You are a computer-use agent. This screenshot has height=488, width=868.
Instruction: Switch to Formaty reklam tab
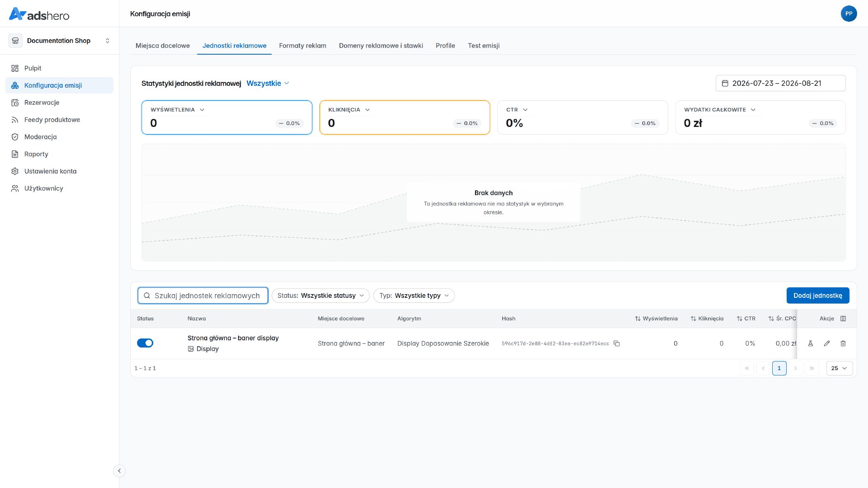[302, 46]
